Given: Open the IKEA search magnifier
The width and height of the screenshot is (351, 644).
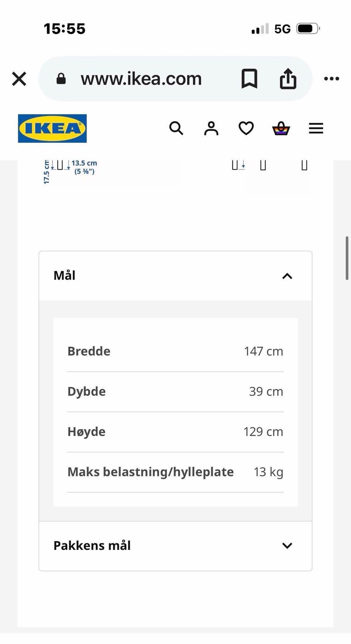Looking at the screenshot, I should tap(176, 129).
